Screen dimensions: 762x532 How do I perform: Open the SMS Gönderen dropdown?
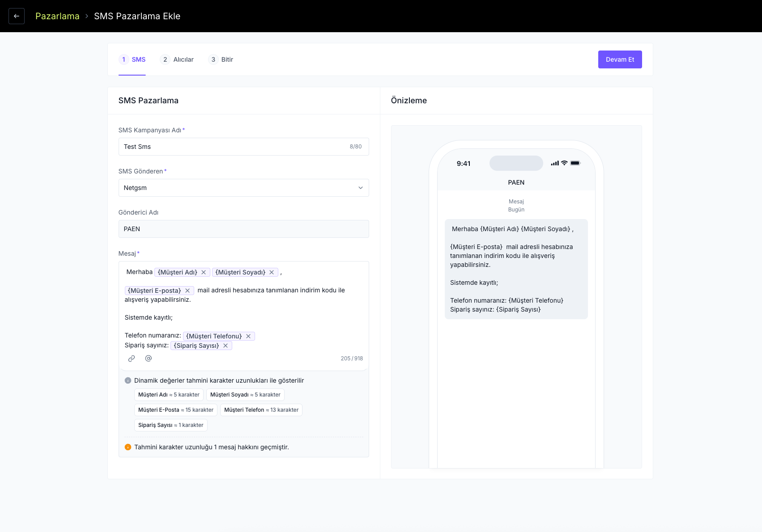pyautogui.click(x=244, y=188)
